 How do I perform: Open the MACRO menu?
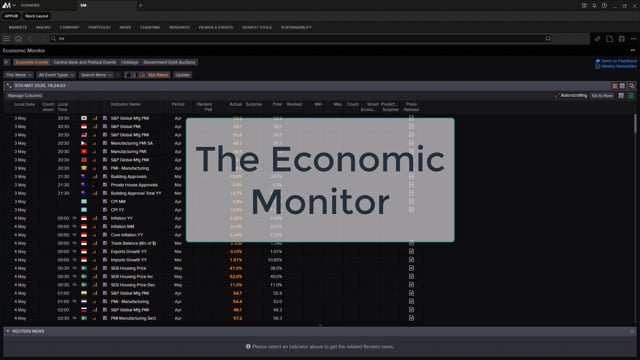[x=43, y=27]
